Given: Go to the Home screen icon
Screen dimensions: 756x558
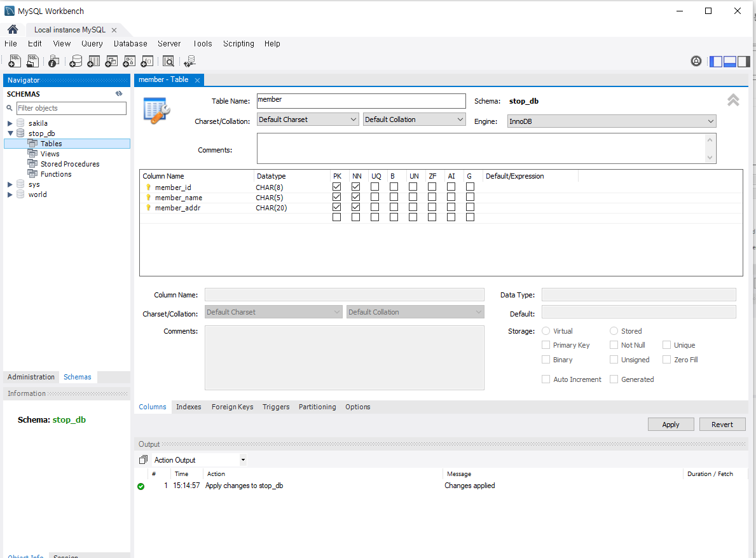Looking at the screenshot, I should coord(13,29).
